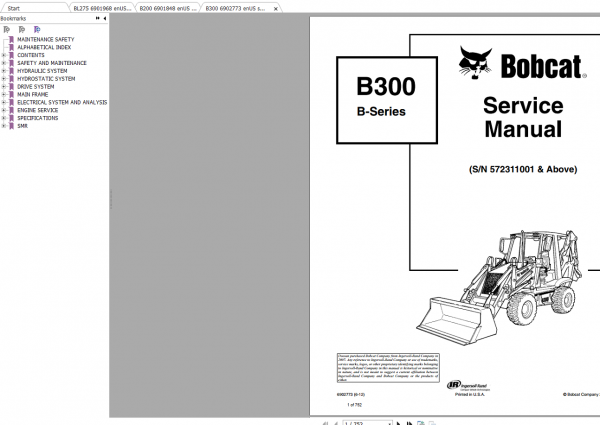
Task: Expand the CONTENTS bookmark node
Action: point(4,55)
